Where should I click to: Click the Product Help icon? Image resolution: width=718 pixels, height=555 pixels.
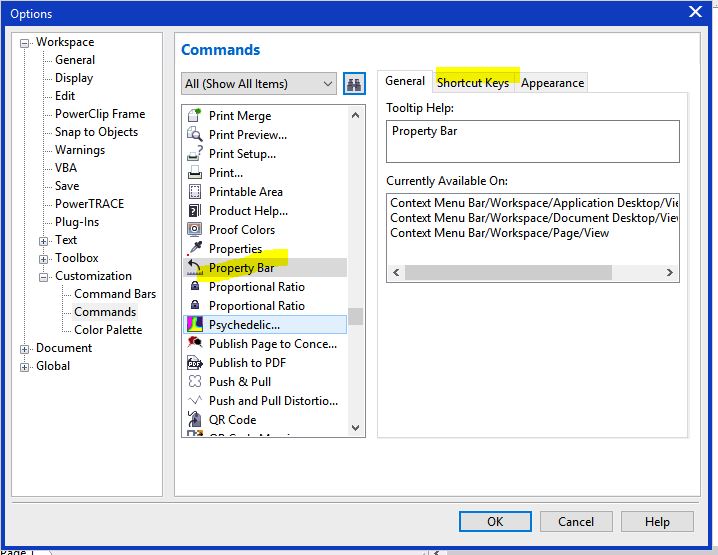click(195, 210)
